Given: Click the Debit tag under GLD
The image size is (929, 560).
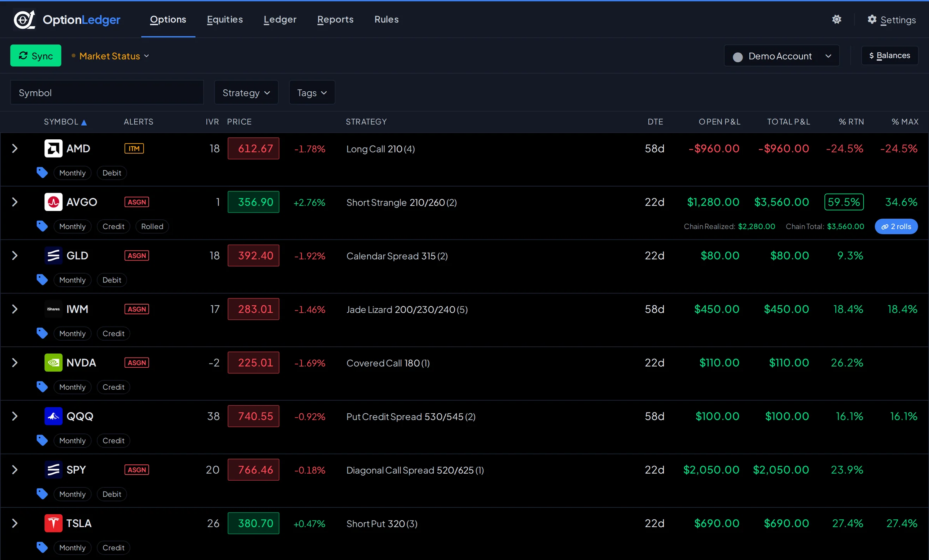Looking at the screenshot, I should (x=112, y=280).
